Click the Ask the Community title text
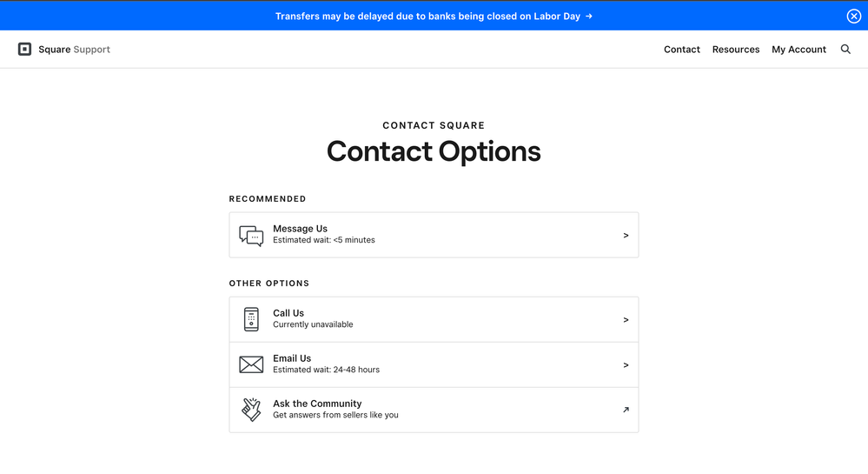The width and height of the screenshot is (868, 474). click(x=317, y=404)
